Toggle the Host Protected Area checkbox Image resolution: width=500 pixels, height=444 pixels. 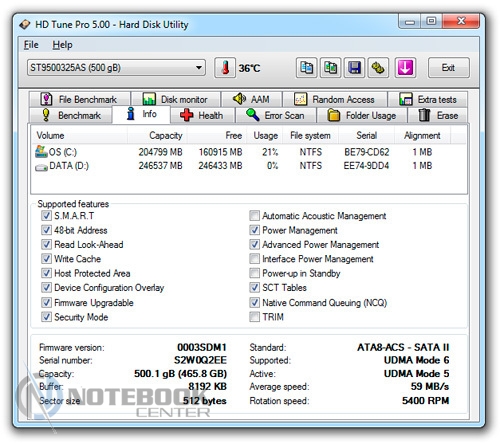[46, 273]
